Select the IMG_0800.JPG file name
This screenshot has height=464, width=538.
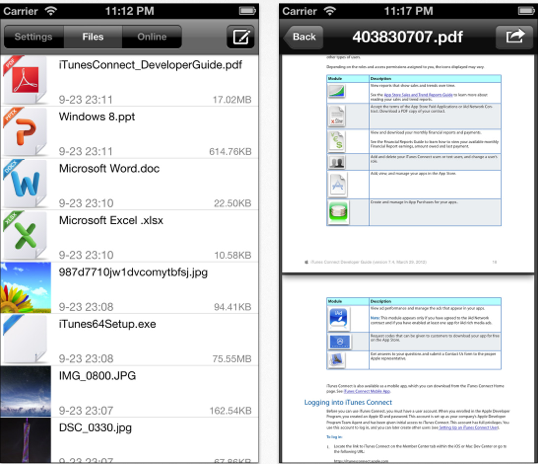click(97, 376)
